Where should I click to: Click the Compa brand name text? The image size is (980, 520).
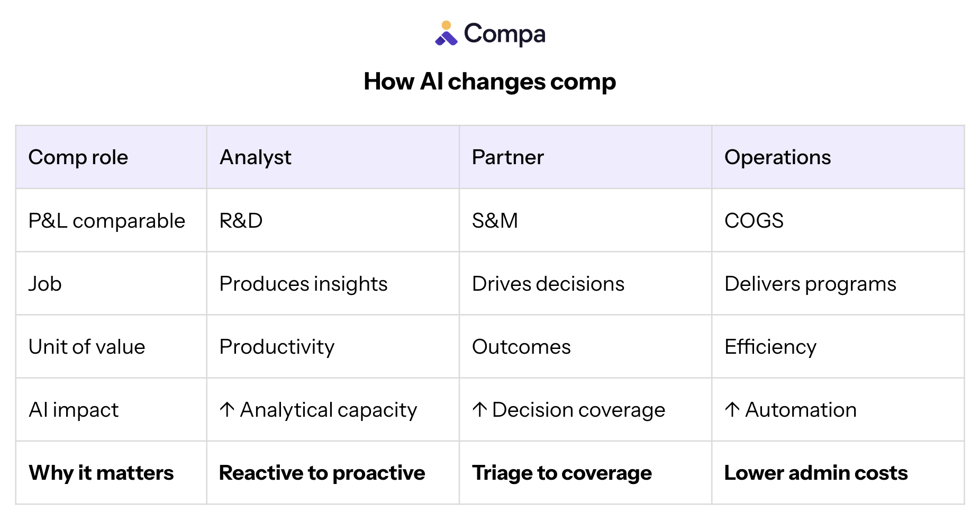[x=504, y=34]
